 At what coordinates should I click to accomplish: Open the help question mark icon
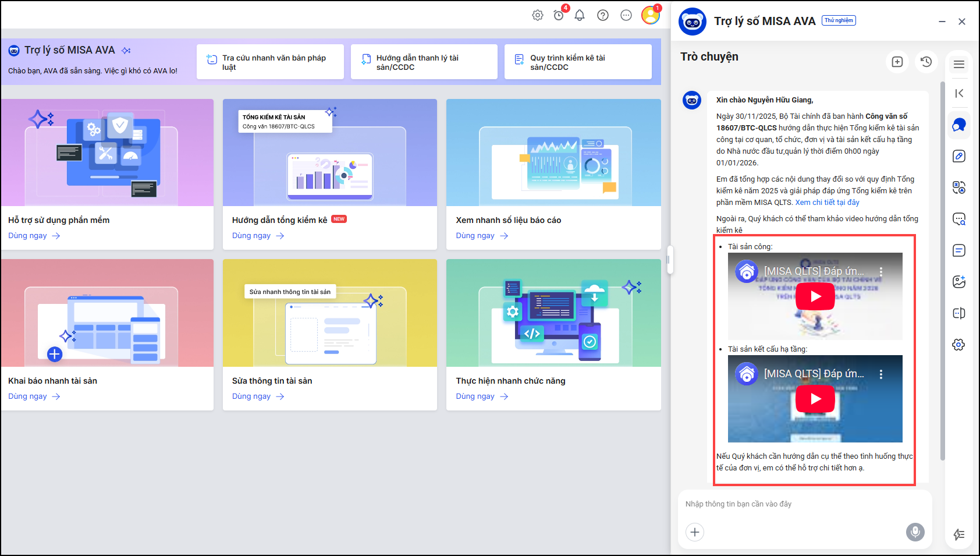[603, 15]
